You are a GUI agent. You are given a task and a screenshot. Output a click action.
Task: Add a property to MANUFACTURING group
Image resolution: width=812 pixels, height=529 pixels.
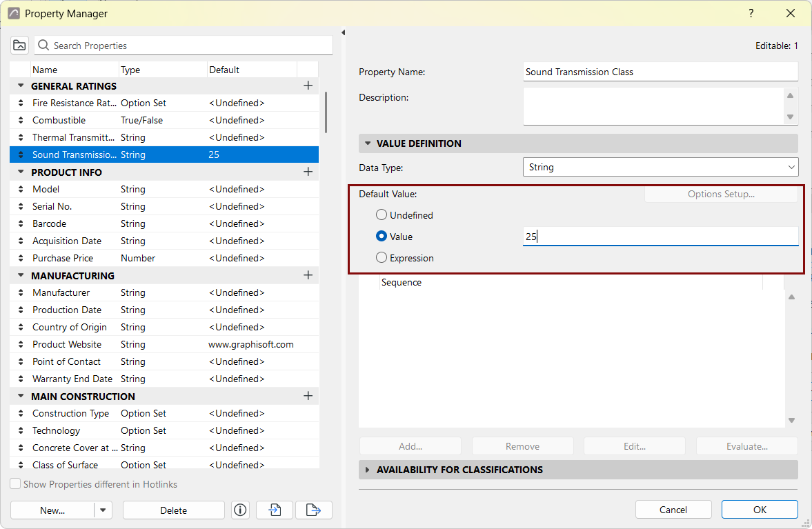click(x=308, y=275)
